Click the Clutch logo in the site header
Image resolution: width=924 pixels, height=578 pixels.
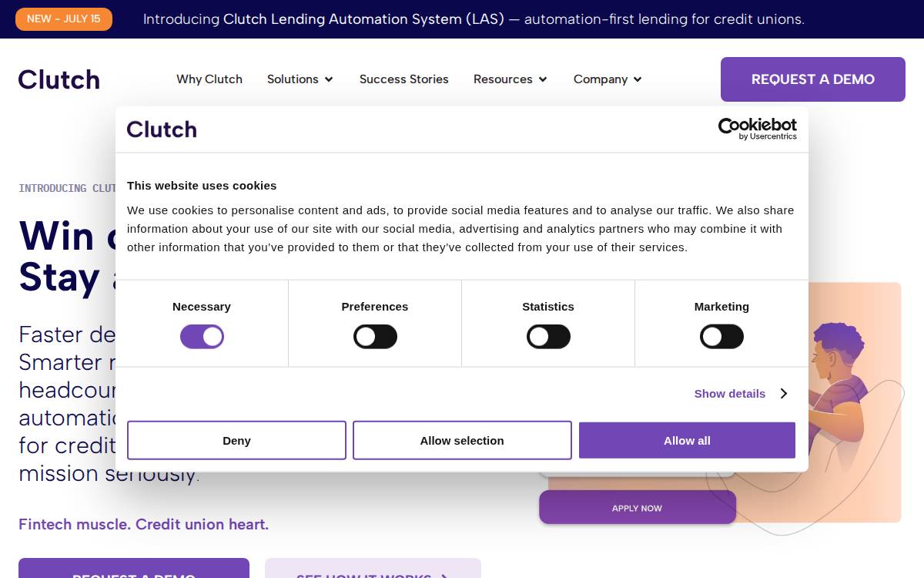pyautogui.click(x=59, y=79)
